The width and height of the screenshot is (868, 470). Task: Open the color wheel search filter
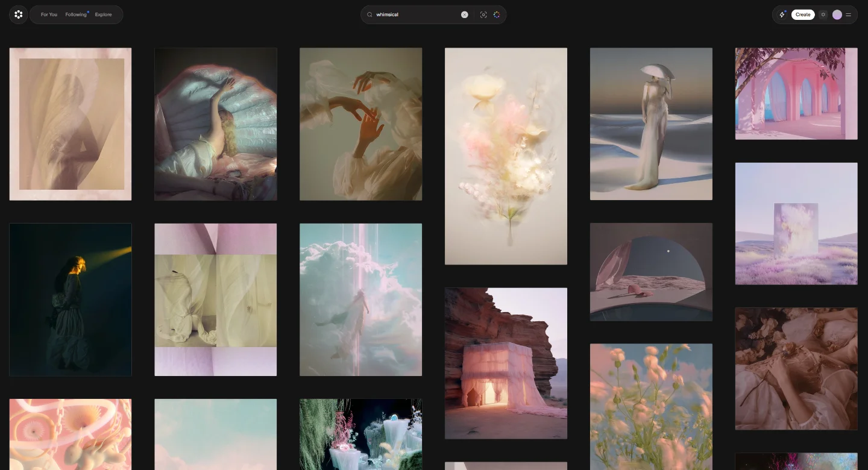(497, 14)
